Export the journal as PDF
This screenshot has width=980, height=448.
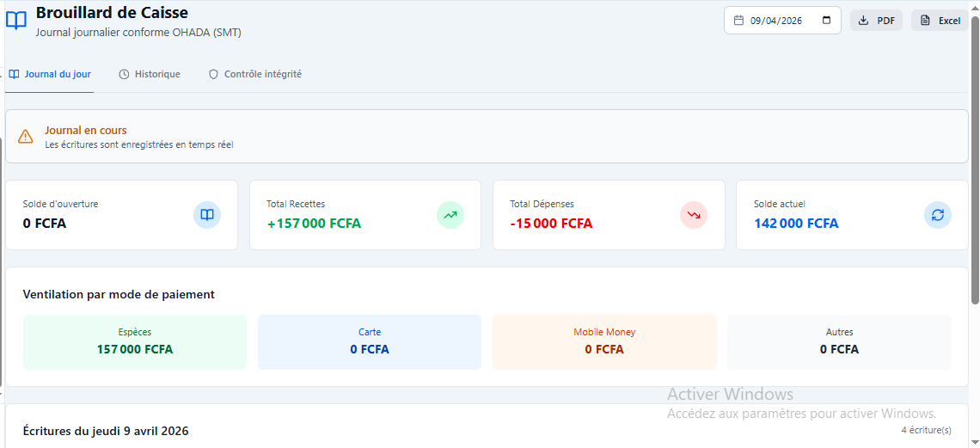(876, 21)
